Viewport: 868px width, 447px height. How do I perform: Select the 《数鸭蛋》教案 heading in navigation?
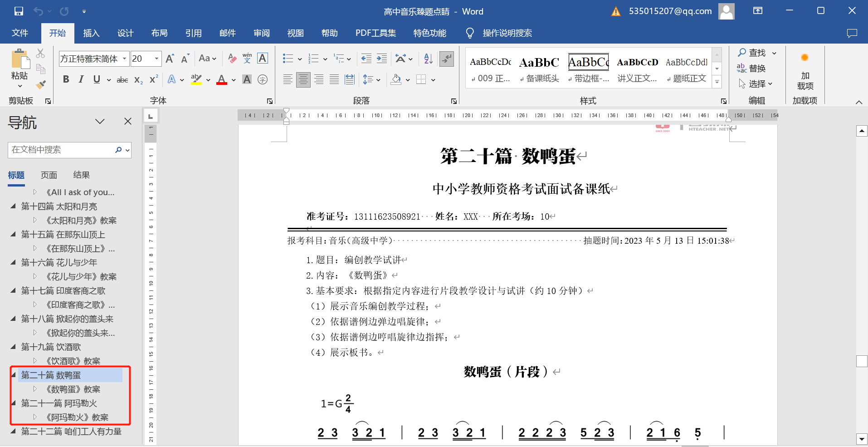pos(73,389)
